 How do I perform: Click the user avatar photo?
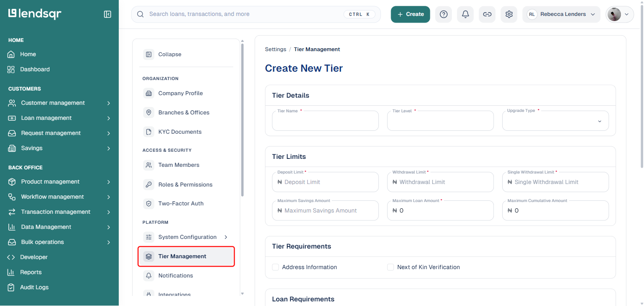pos(614,14)
